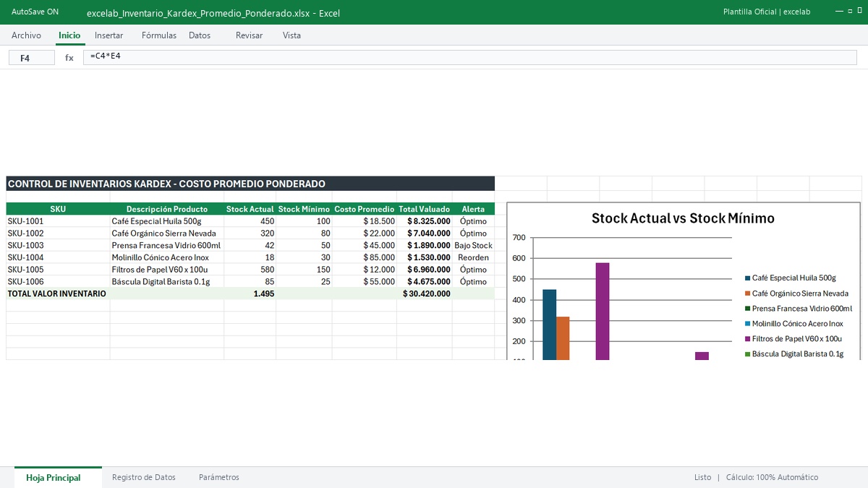Viewport: 868px width, 488px height.
Task: Select the Reorden alert cell
Action: tap(473, 257)
